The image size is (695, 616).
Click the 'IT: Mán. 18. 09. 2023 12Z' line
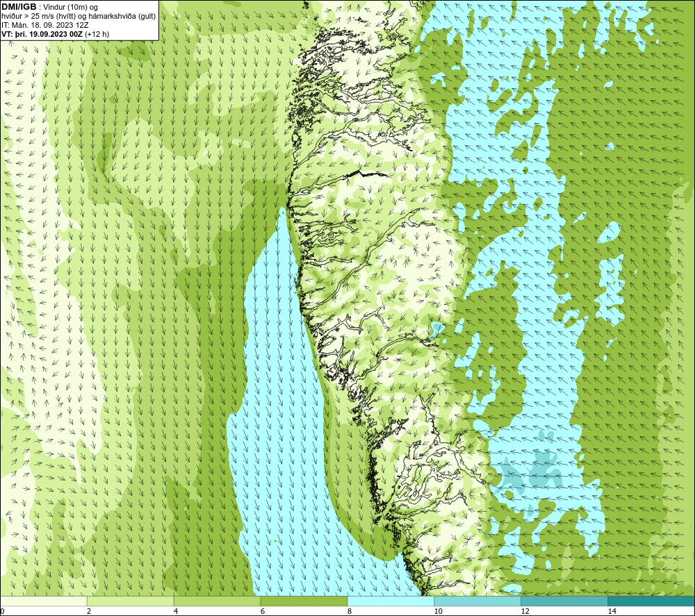pyautogui.click(x=44, y=25)
